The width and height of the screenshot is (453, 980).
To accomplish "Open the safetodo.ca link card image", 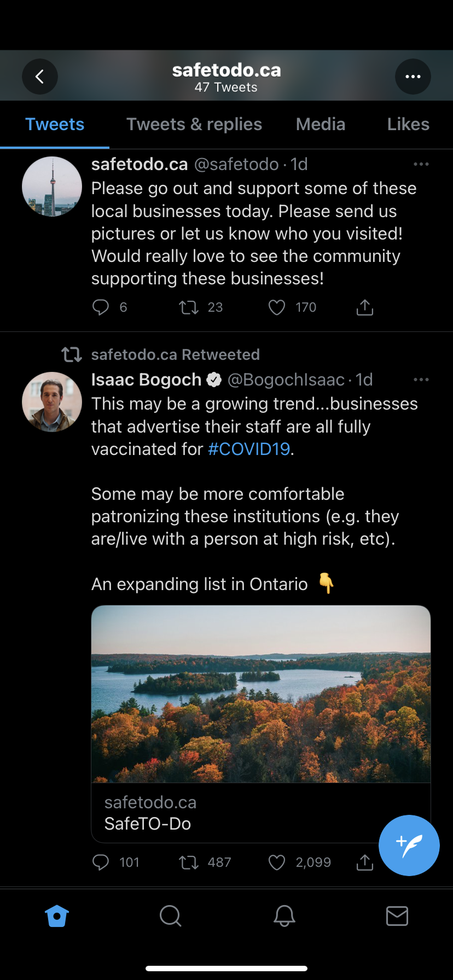I will [261, 693].
